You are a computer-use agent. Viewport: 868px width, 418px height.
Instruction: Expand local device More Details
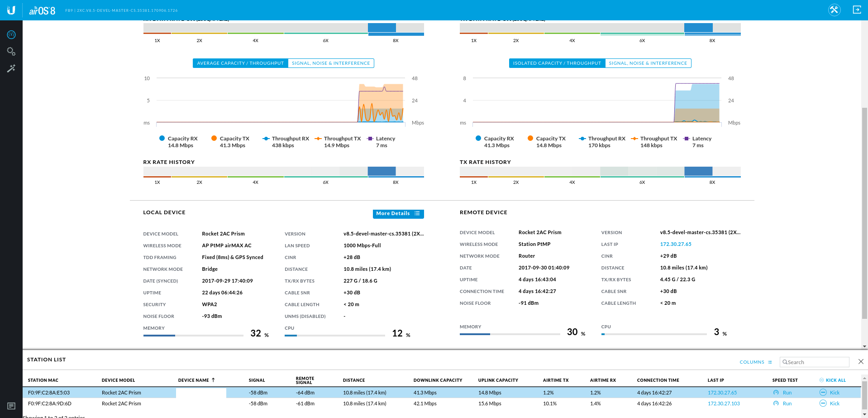tap(398, 214)
